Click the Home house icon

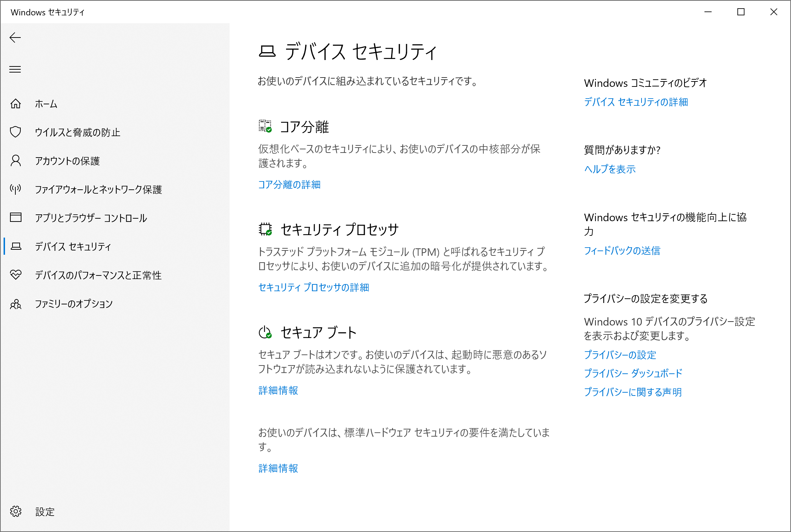pos(16,104)
